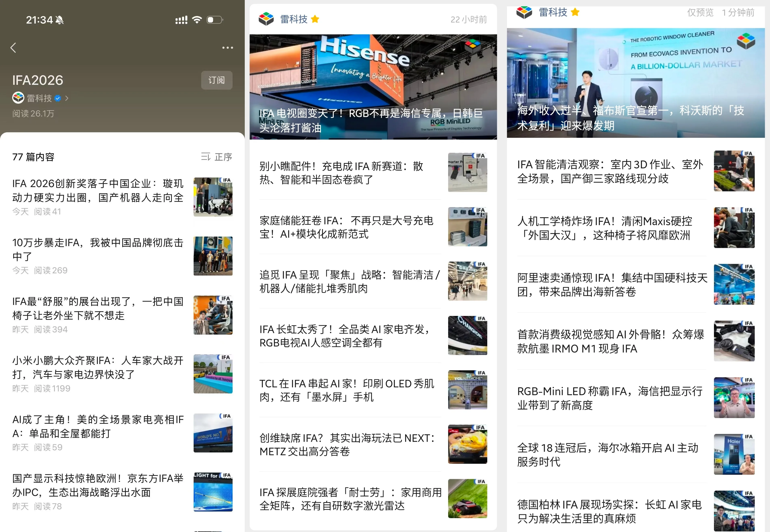Tap the 雷科技 logo in the 1分钟前 card
Screen dimensions: 770x532
[x=524, y=12]
